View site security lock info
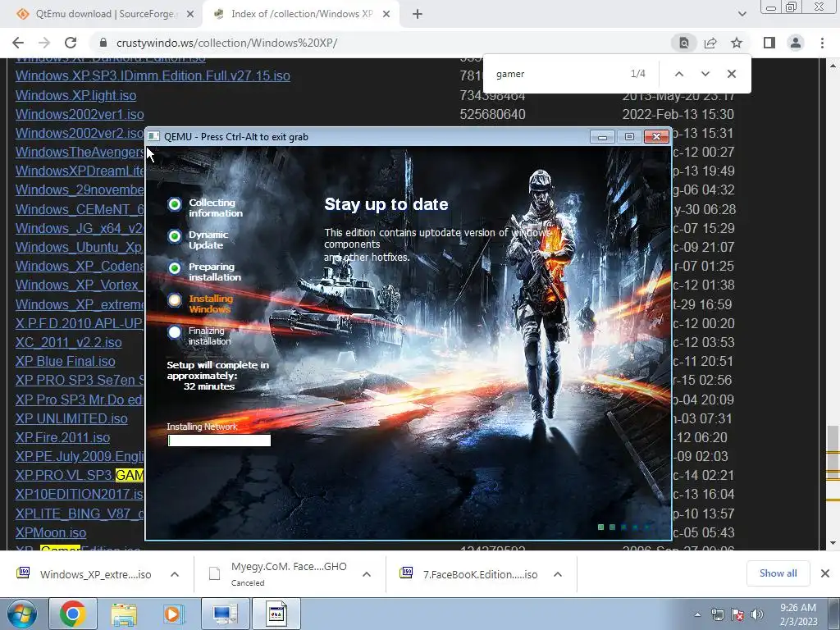The width and height of the screenshot is (840, 630). pos(103,43)
